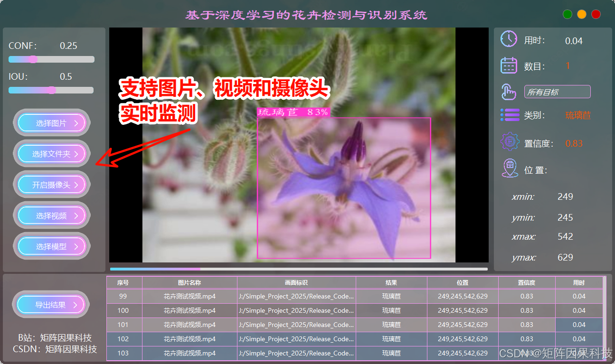The height and width of the screenshot is (364, 615).
Task: Click the B站: 矩阵因果科技 text
Action: [x=55, y=338]
